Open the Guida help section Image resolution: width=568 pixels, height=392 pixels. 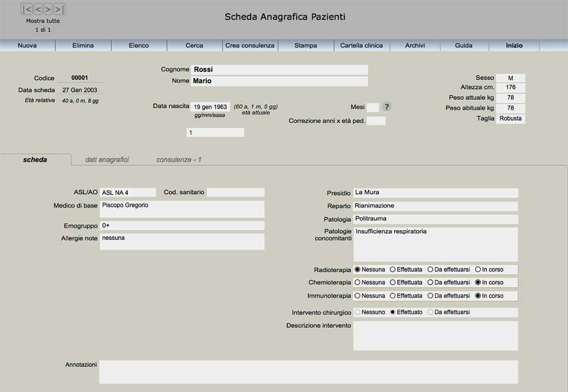coord(463,45)
